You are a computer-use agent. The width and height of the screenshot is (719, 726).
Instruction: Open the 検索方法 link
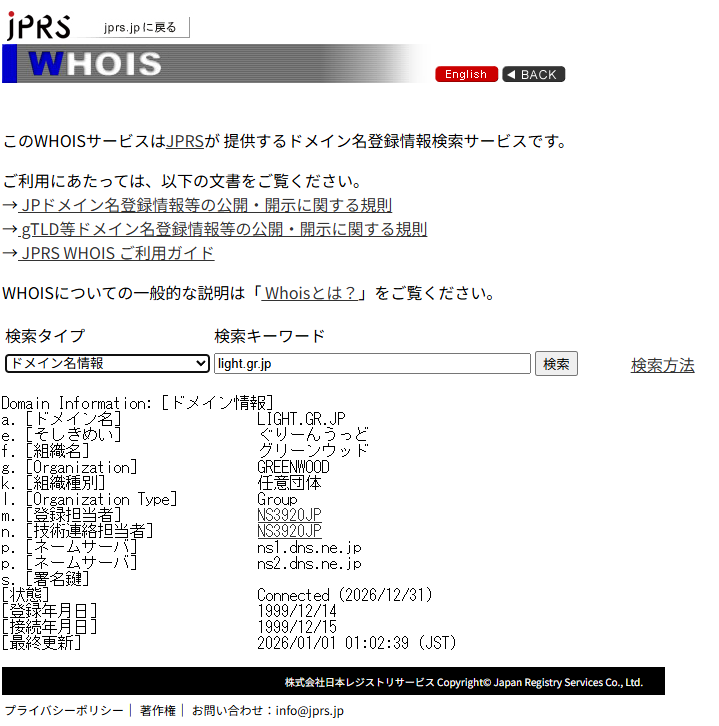click(663, 365)
